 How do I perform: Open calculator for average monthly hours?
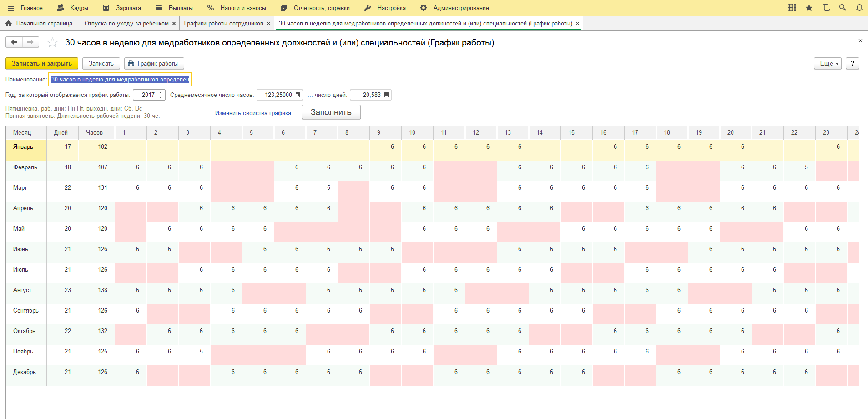298,95
